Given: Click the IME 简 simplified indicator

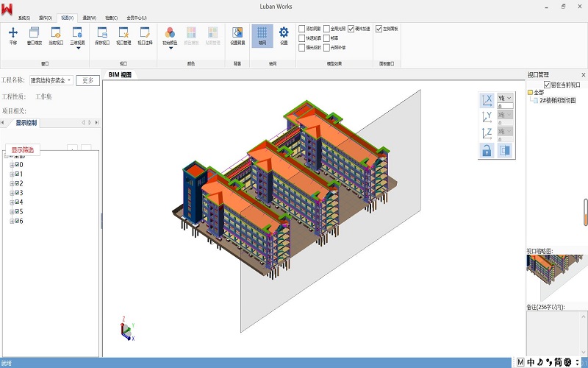Looking at the screenshot, I should tap(558, 362).
